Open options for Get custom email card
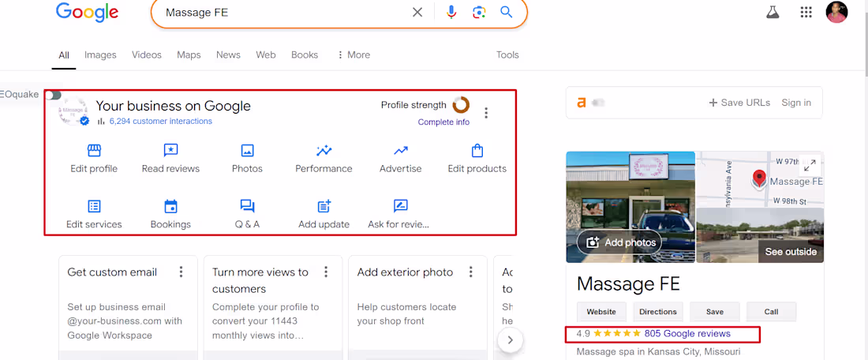The width and height of the screenshot is (868, 360). click(x=181, y=272)
